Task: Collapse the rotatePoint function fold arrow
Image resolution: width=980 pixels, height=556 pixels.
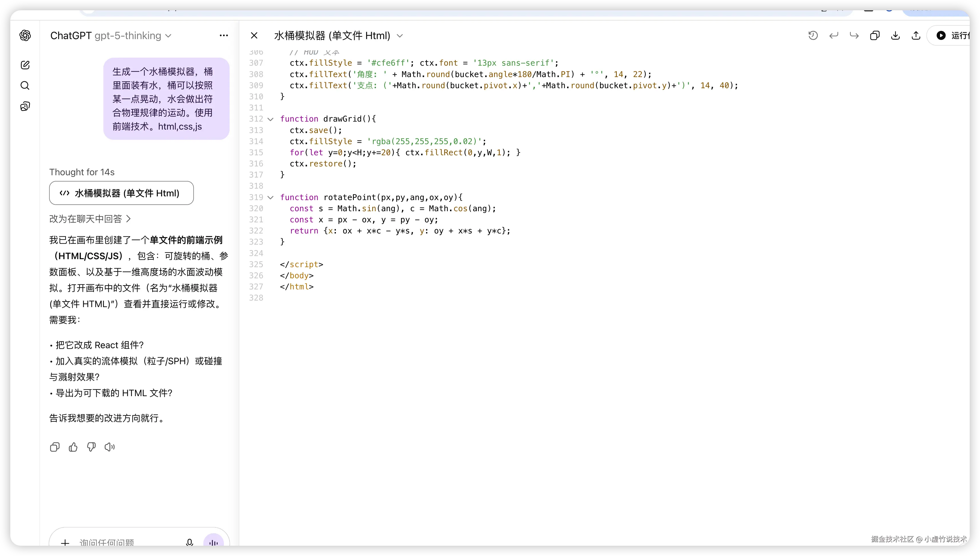Action: [270, 198]
